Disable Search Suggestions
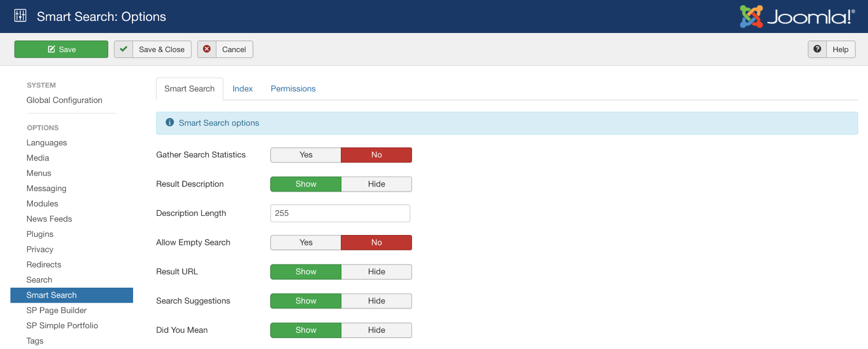The image size is (868, 349). pos(376,300)
